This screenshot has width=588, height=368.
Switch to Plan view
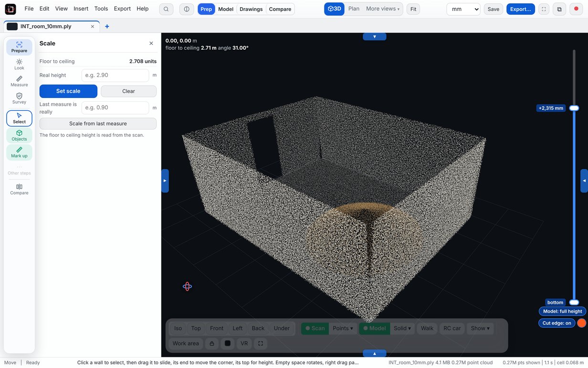tap(354, 9)
